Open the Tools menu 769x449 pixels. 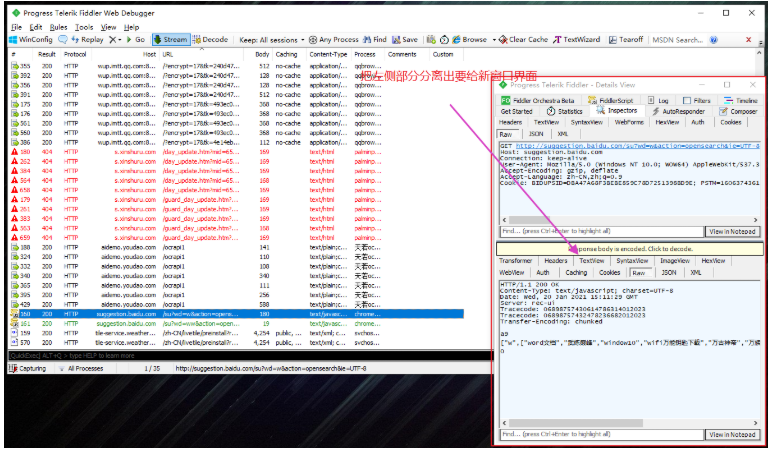(x=84, y=27)
